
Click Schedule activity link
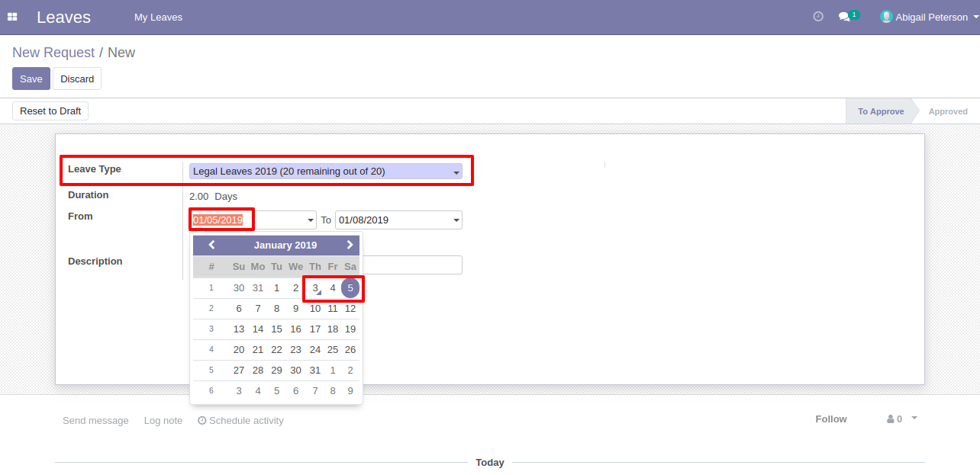click(240, 420)
